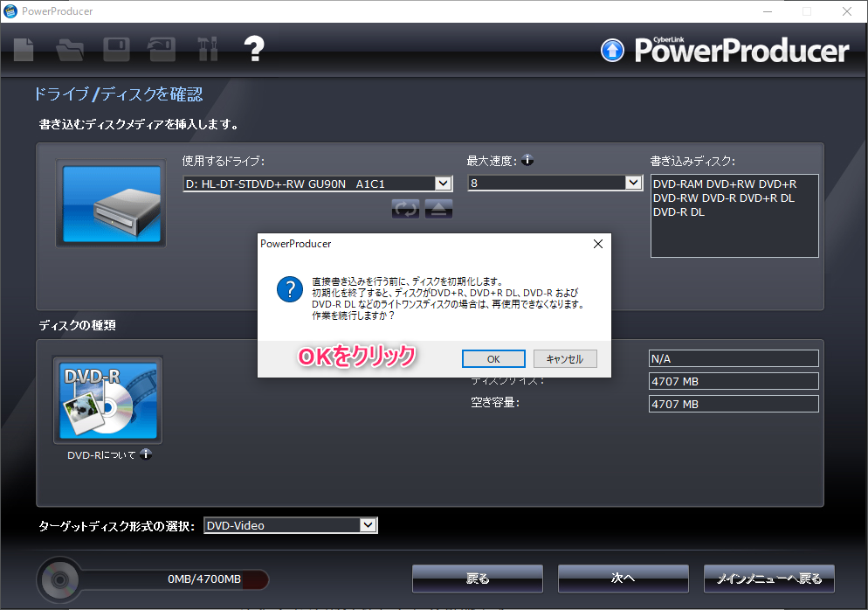The height and width of the screenshot is (610, 868).
Task: Click the disc icon next to capacity bar
Action: click(59, 579)
